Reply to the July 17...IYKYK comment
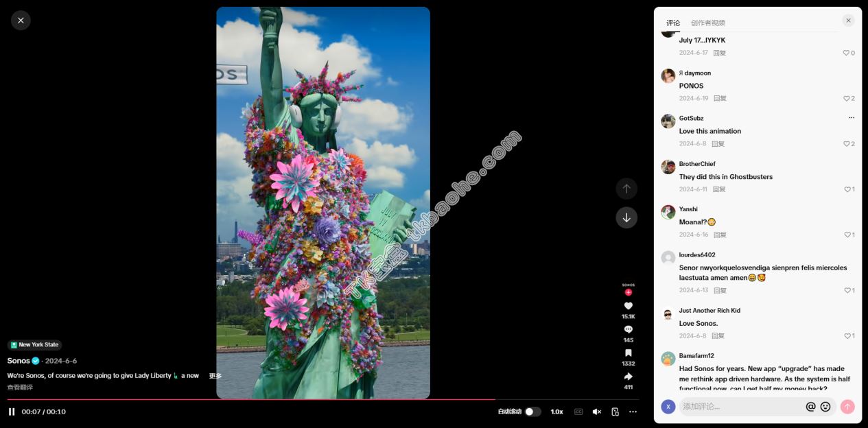Viewport: 868px width, 428px height. click(x=719, y=53)
